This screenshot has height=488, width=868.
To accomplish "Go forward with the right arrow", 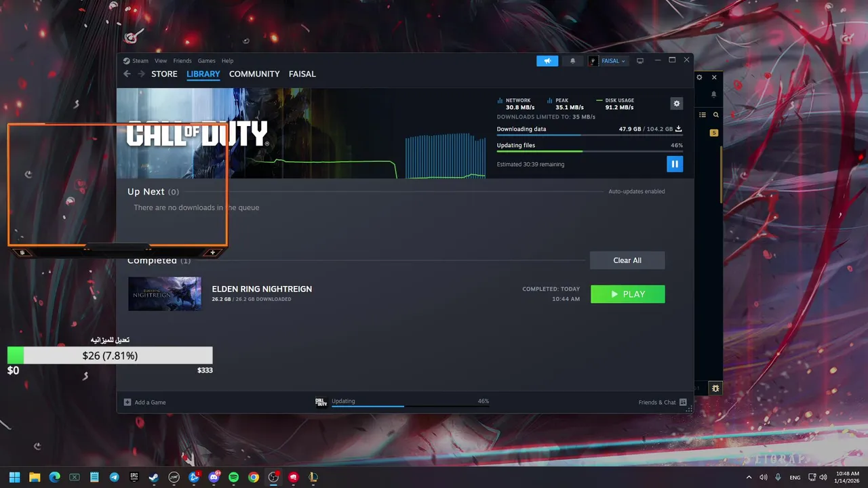I will [x=141, y=74].
